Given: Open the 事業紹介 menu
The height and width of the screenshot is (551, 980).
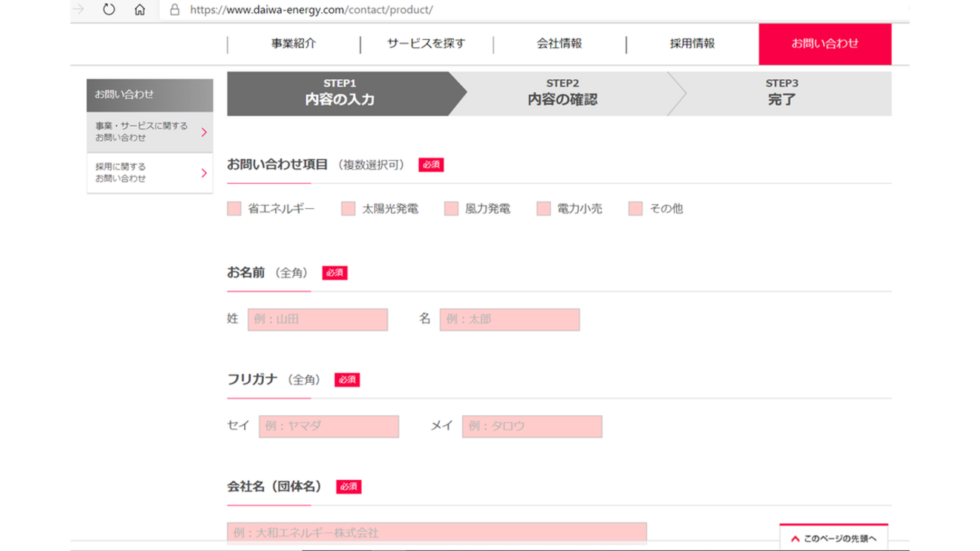Looking at the screenshot, I should 293,44.
